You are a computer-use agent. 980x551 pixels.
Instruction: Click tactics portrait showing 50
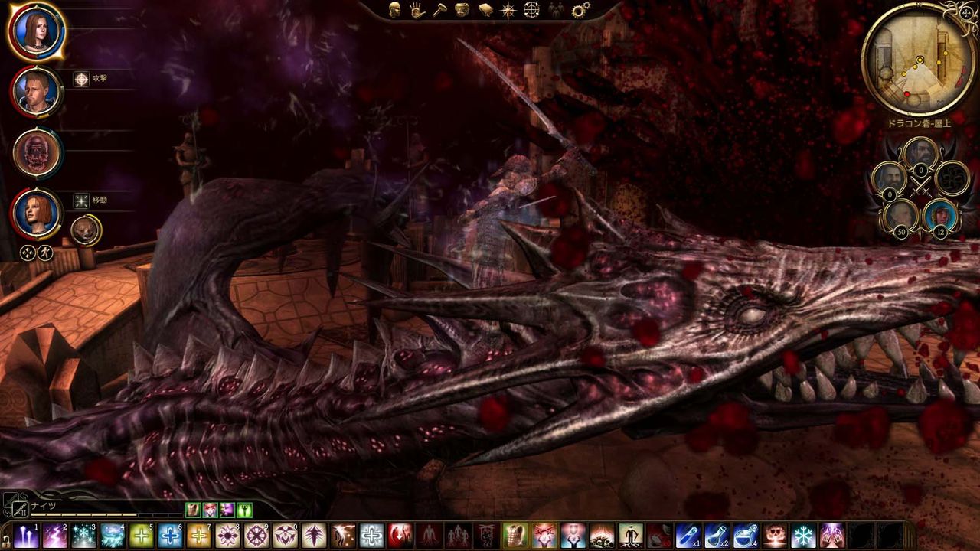pyautogui.click(x=901, y=216)
